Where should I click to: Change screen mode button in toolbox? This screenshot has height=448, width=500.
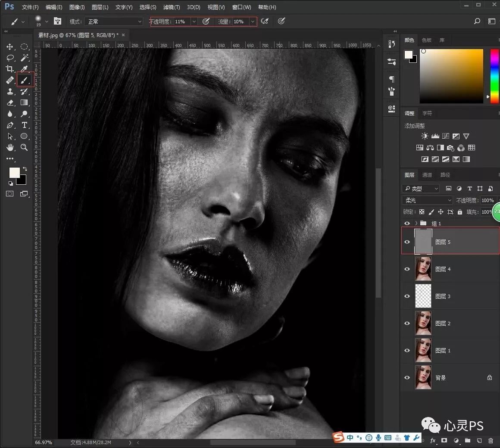tap(24, 194)
